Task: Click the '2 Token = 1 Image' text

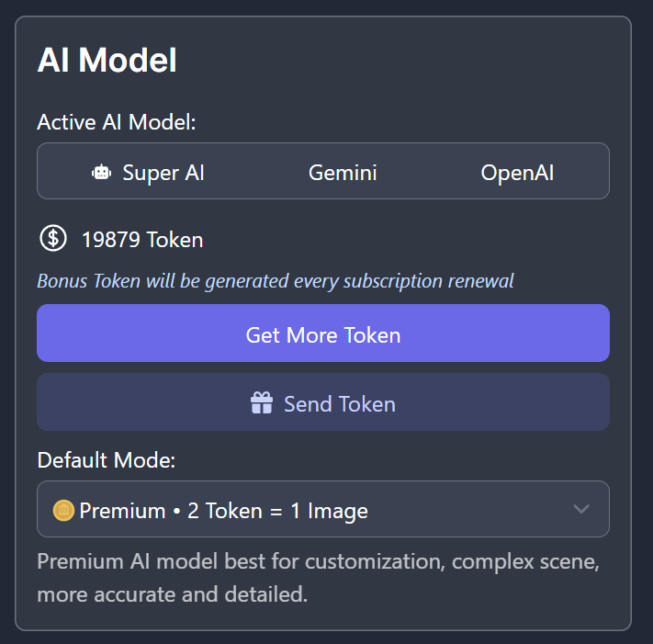Action: [277, 511]
